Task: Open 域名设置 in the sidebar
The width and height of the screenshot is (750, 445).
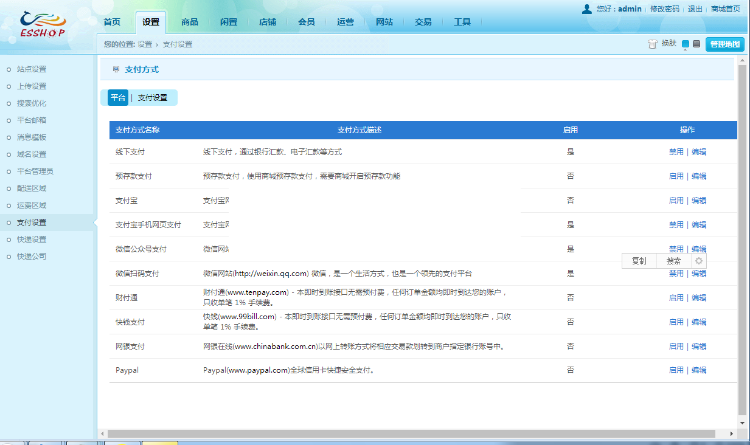Action: 32,154
